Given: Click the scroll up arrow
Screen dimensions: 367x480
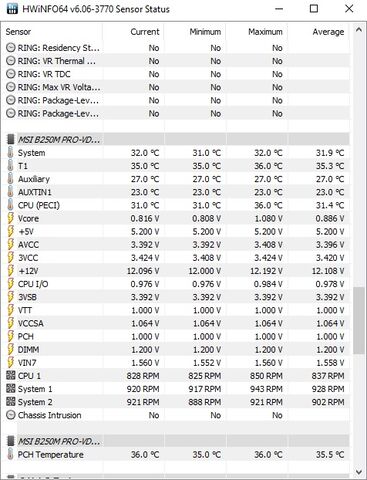Looking at the screenshot, I should pyautogui.click(x=359, y=30).
